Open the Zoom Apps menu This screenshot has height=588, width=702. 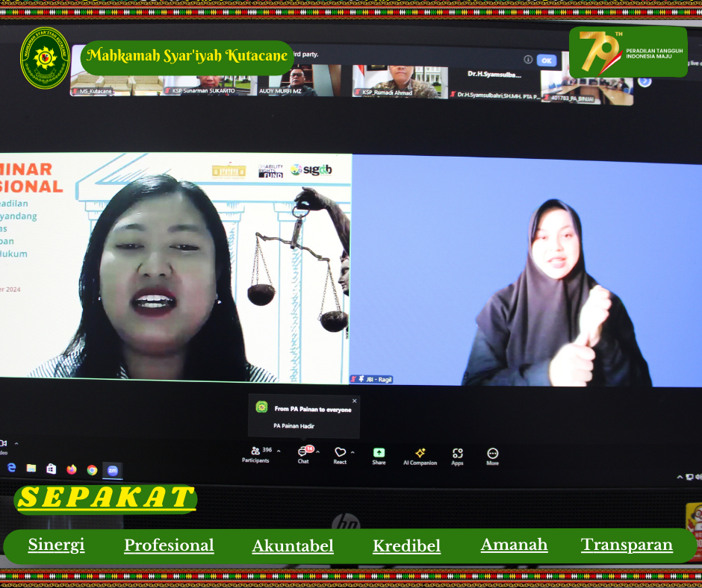coord(457,453)
